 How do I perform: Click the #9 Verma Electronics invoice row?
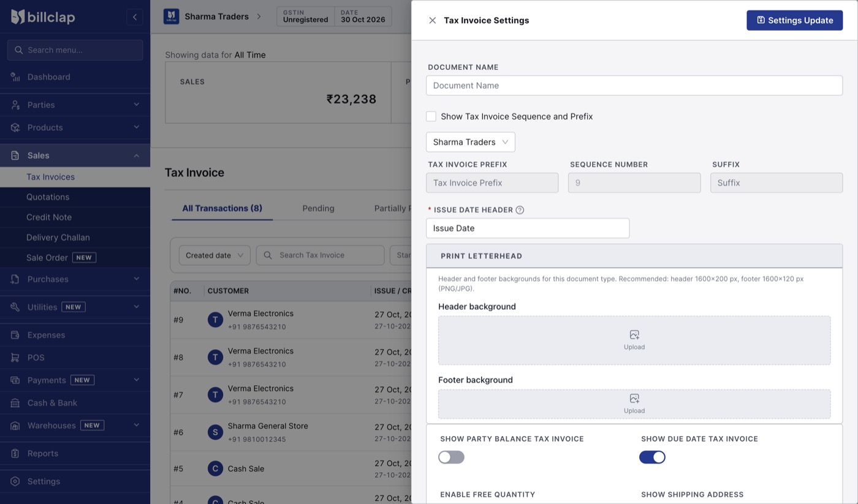(291, 320)
